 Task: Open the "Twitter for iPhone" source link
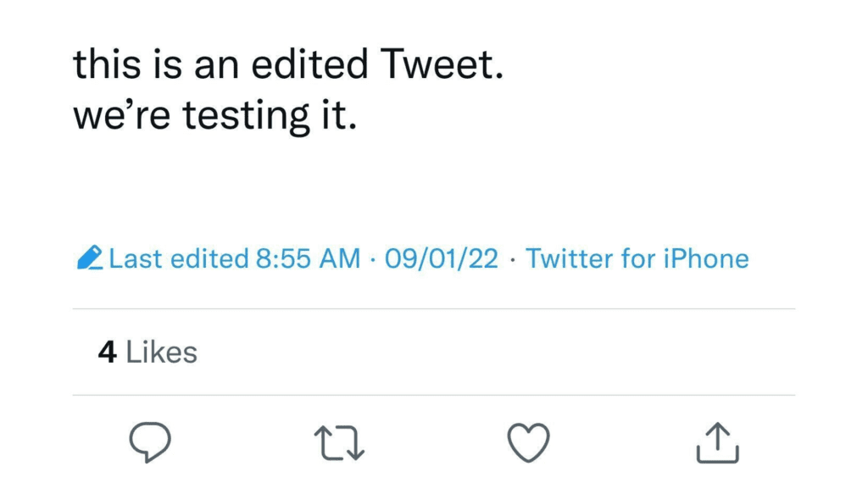637,258
